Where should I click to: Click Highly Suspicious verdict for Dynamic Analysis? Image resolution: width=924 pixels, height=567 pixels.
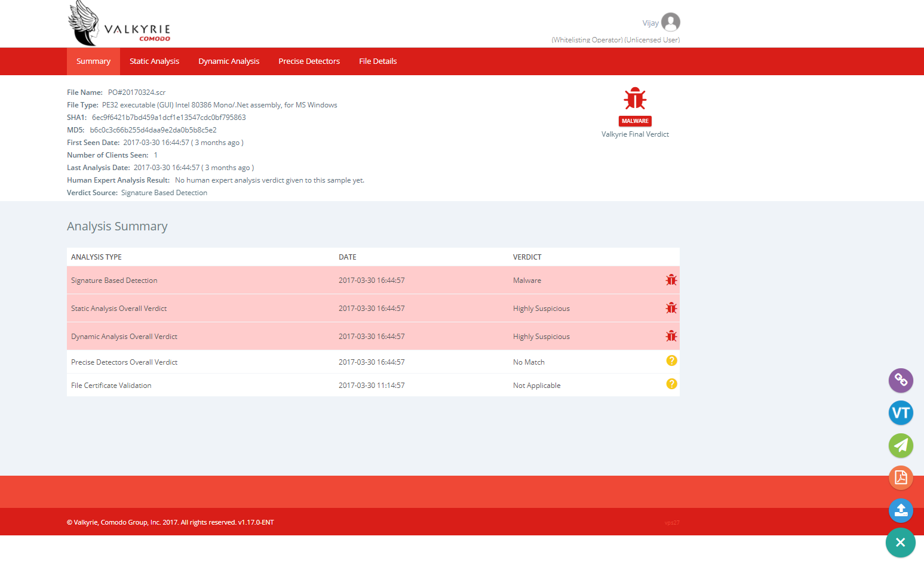(541, 337)
